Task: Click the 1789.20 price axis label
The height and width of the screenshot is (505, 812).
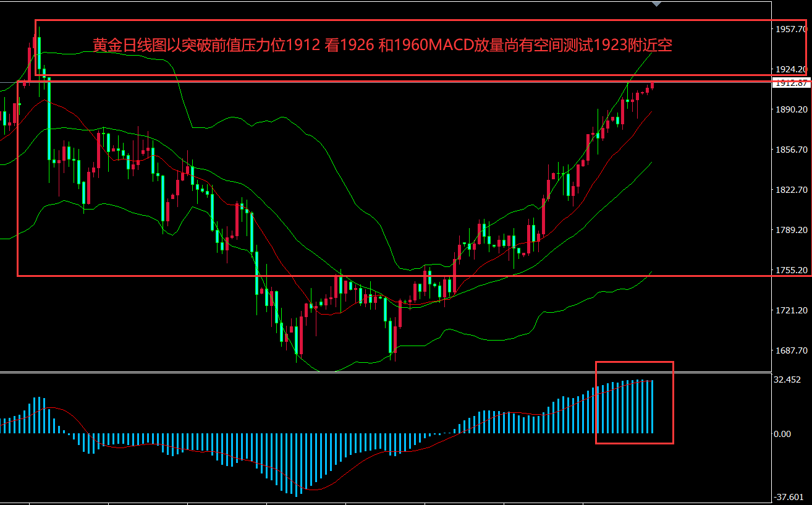Action: click(792, 230)
